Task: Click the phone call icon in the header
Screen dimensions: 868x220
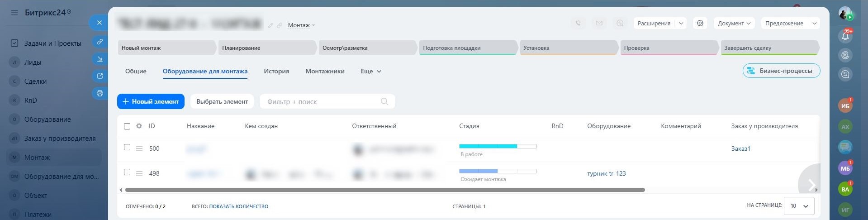Action: click(578, 23)
